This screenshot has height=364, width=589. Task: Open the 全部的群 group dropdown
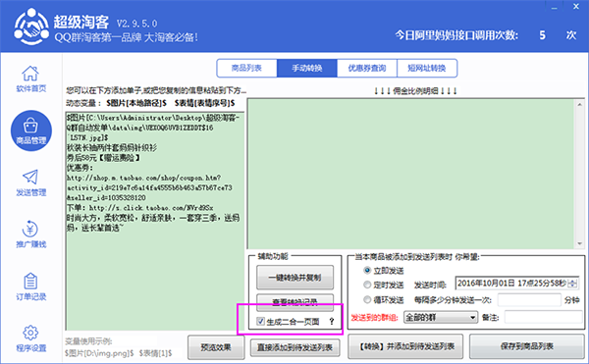[441, 318]
